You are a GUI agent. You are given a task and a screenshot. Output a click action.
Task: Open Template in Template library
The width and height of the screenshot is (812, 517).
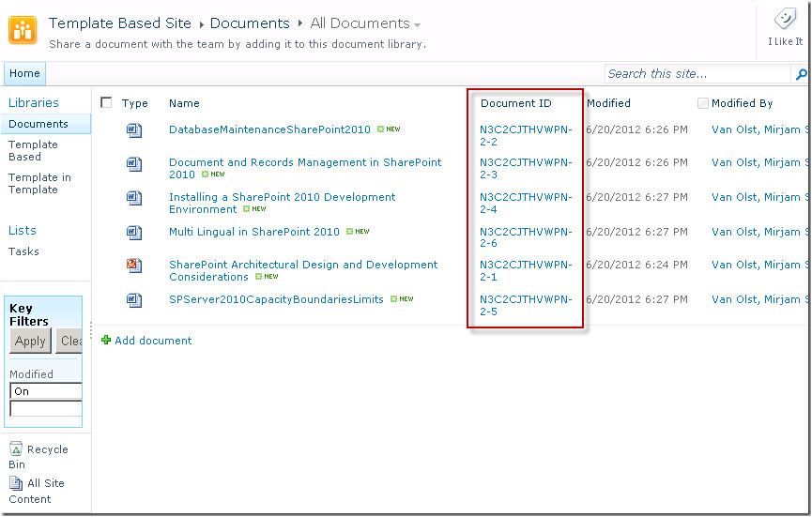[x=39, y=184]
